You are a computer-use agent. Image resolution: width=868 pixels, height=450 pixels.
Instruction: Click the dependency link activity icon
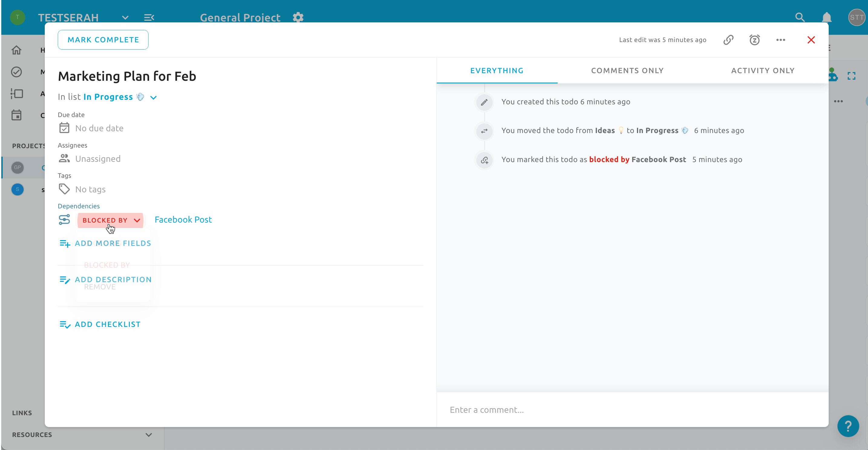(x=484, y=160)
